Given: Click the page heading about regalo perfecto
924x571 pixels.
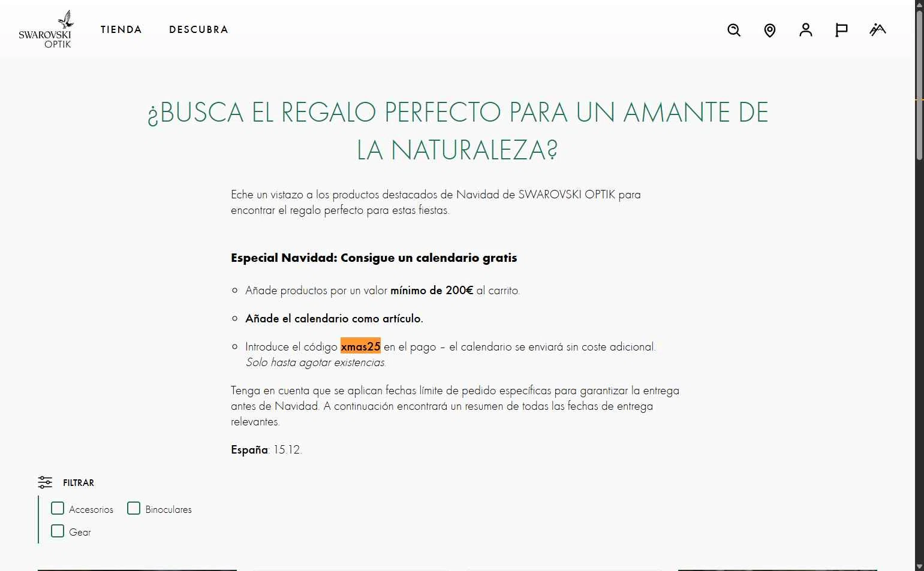Looking at the screenshot, I should point(458,131).
